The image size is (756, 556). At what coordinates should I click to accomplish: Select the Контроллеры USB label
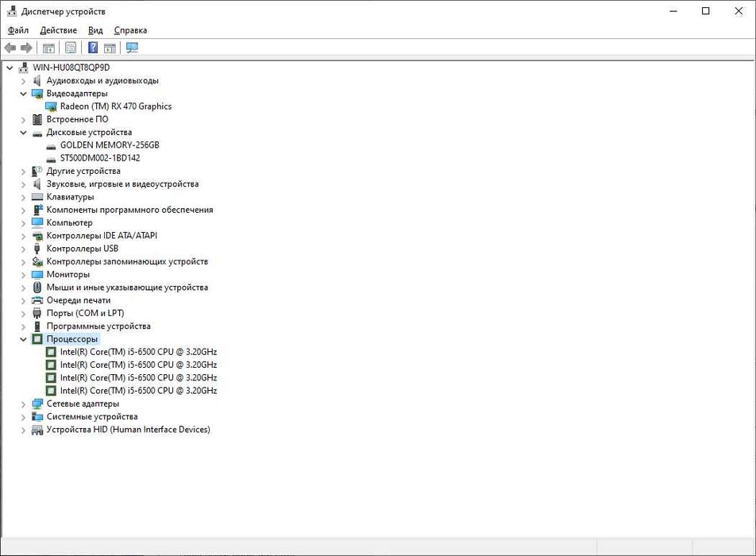83,249
